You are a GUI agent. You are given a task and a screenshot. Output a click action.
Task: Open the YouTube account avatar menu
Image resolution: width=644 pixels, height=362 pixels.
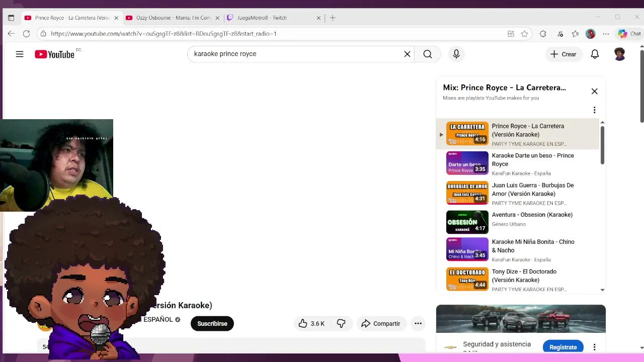point(620,54)
